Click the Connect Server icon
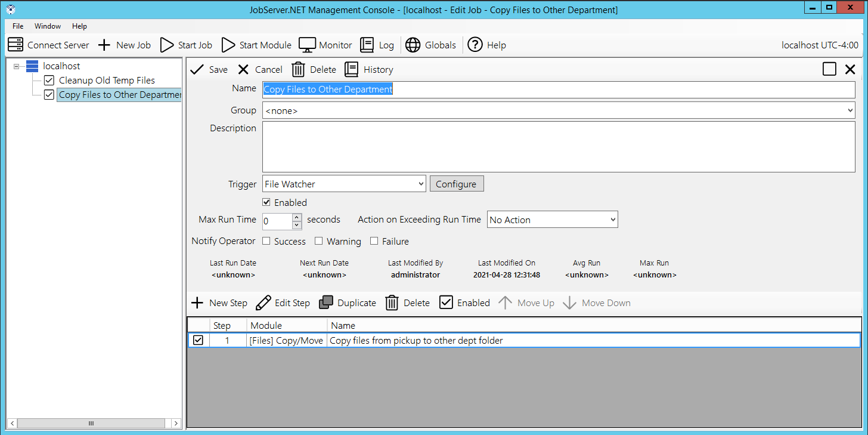This screenshot has width=868, height=435. 15,45
